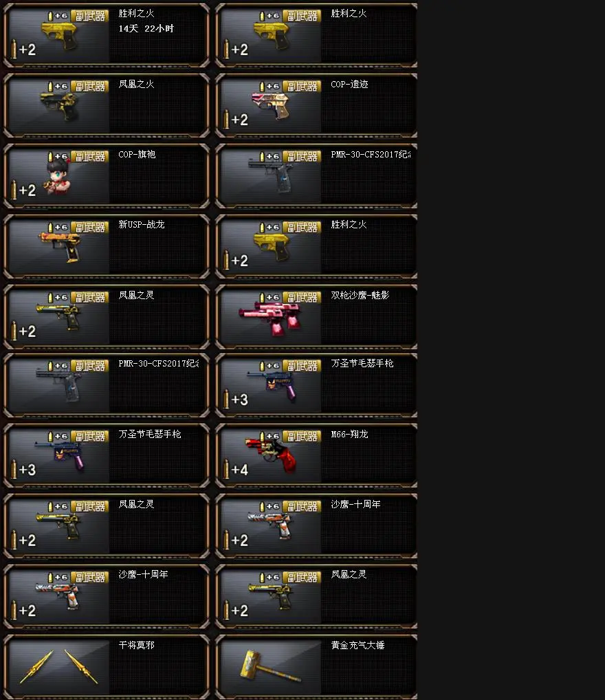Open the 万圣节毛瑟手枪 item name in left column
This screenshot has width=605, height=700.
coord(150,434)
